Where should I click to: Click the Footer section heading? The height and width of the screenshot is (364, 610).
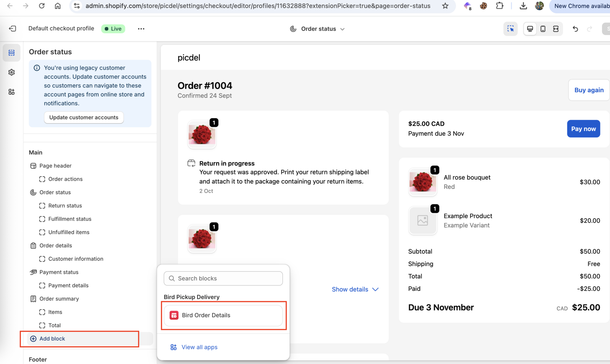coord(38,359)
